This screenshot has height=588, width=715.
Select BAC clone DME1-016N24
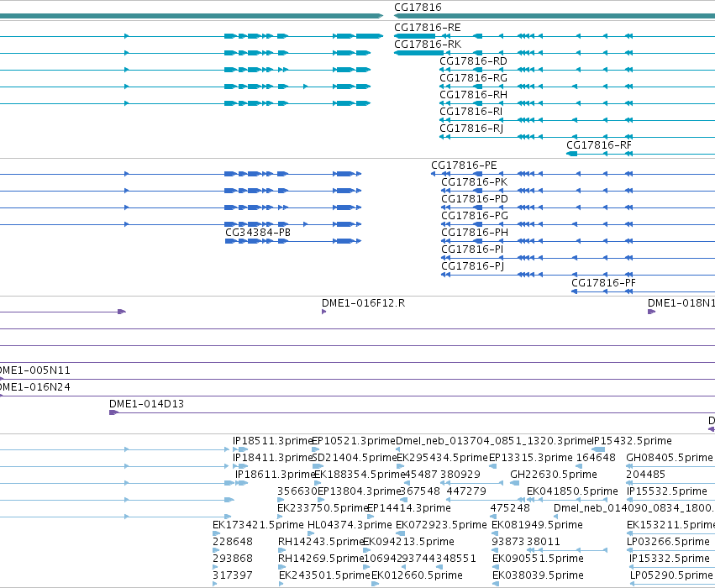[x=35, y=387]
